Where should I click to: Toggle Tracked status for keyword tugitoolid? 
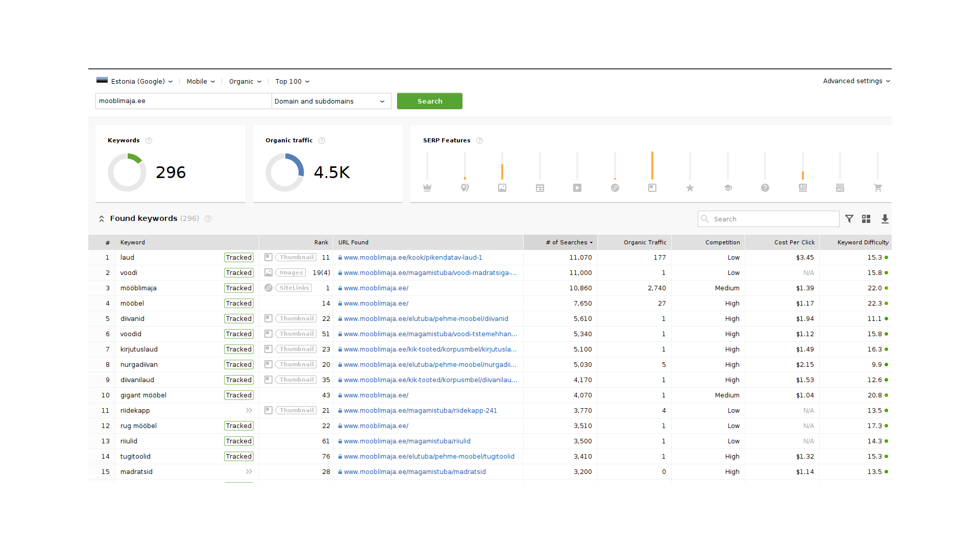click(x=239, y=457)
